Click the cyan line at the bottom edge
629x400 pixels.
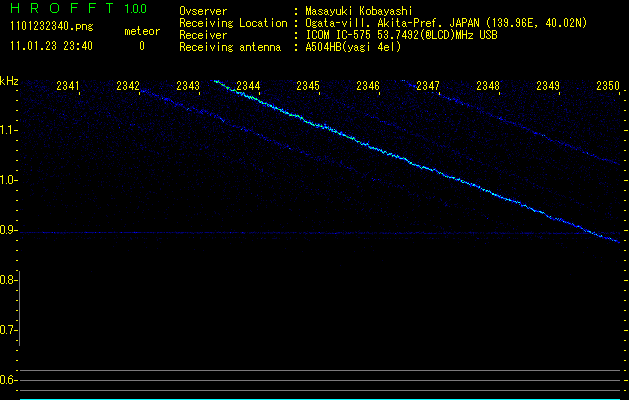tap(325, 399)
